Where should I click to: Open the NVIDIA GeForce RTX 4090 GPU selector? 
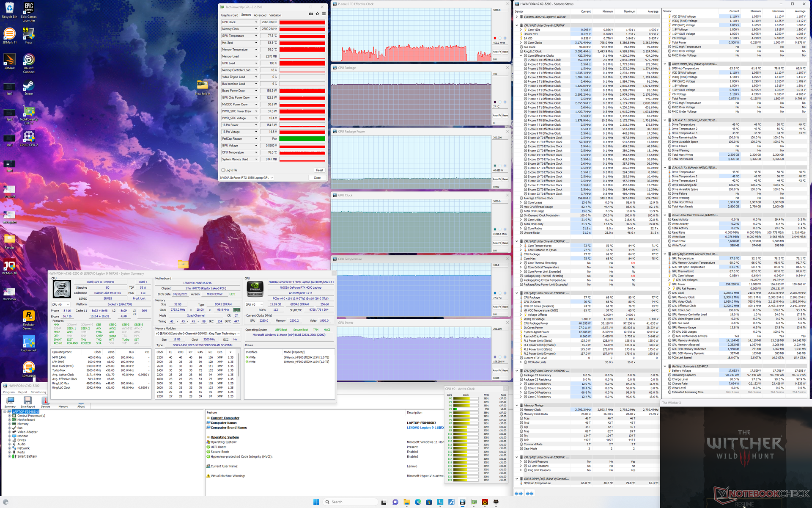tap(247, 178)
